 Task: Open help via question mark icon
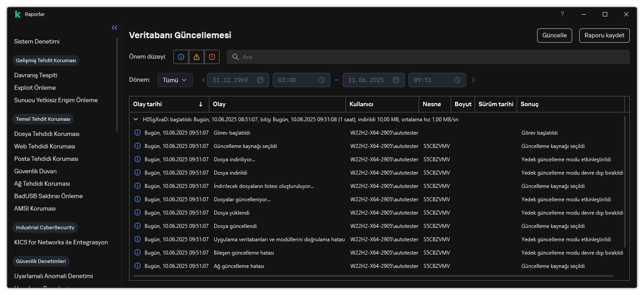click(x=562, y=14)
